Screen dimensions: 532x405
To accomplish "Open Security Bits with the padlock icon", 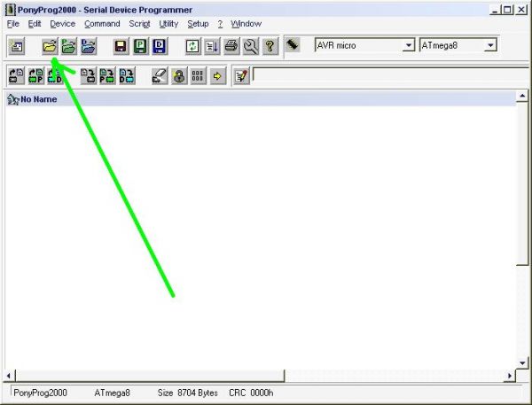I will click(178, 76).
